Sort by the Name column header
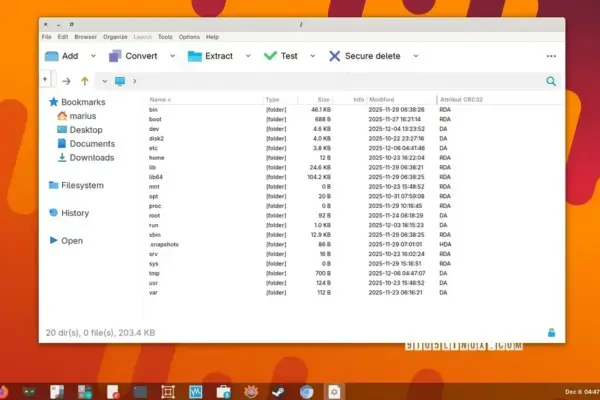Image resolution: width=600 pixels, height=400 pixels. pyautogui.click(x=205, y=100)
